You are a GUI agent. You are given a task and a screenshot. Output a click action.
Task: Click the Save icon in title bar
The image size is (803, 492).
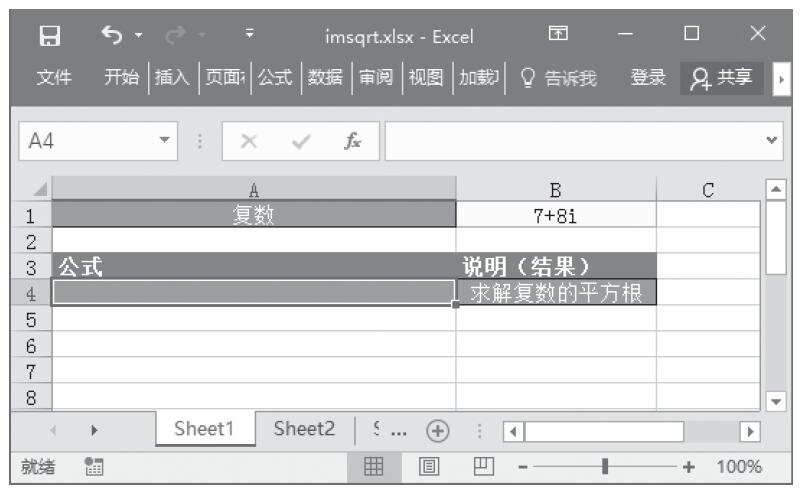pyautogui.click(x=45, y=37)
